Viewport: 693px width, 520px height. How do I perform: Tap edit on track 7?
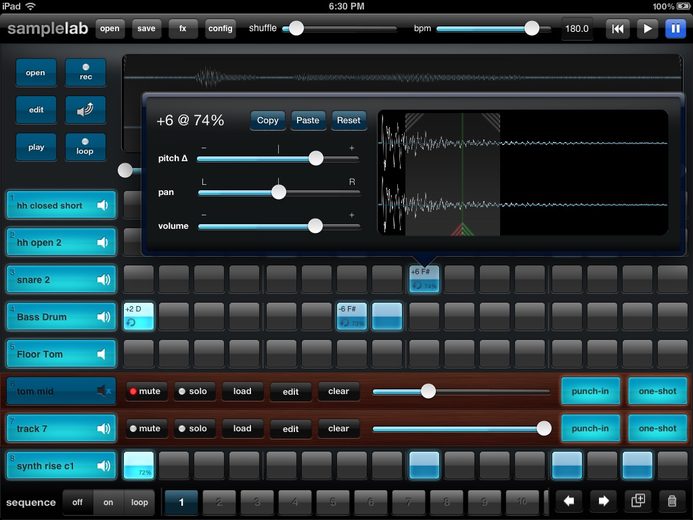coord(290,429)
